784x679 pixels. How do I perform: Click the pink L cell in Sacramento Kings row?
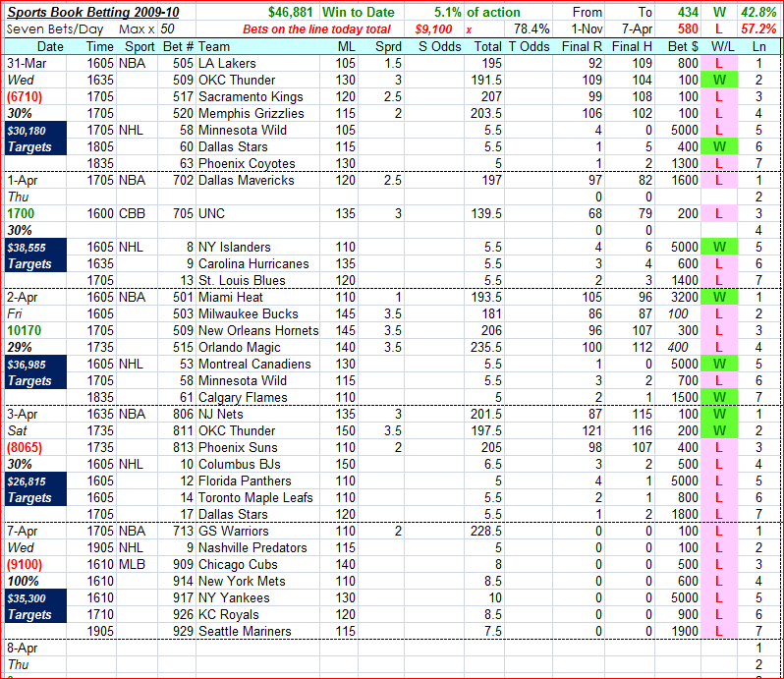pos(719,96)
